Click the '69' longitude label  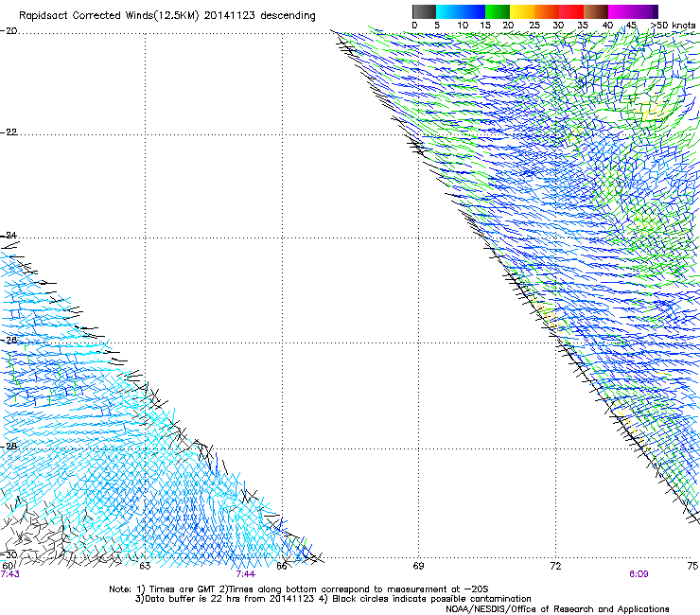tap(418, 566)
